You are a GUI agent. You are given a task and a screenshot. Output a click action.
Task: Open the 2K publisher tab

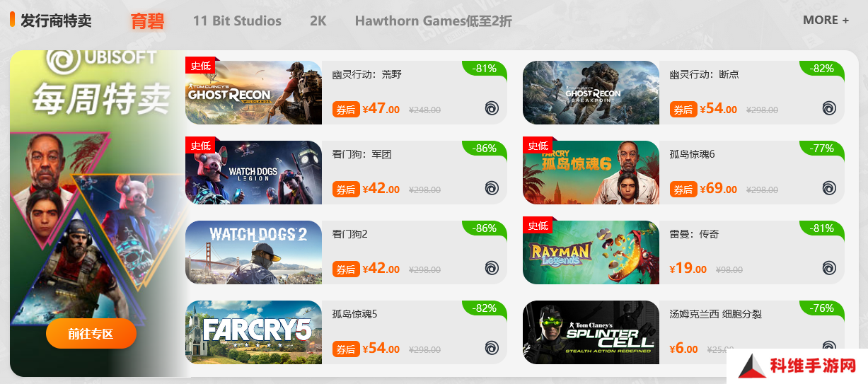click(x=318, y=21)
